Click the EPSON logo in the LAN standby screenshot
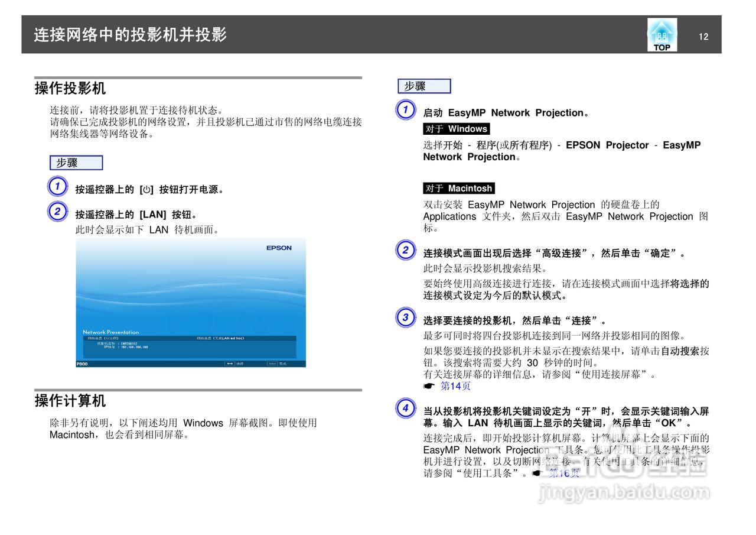 278,248
